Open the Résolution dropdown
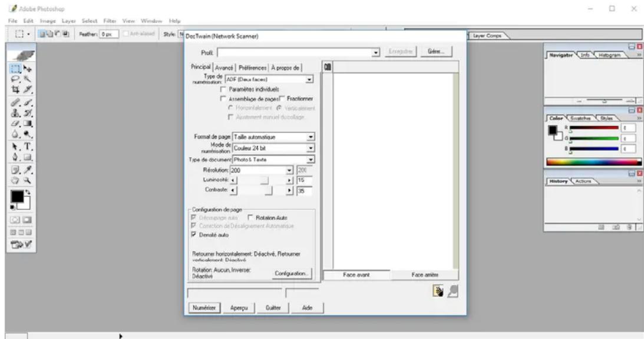 pyautogui.click(x=289, y=170)
